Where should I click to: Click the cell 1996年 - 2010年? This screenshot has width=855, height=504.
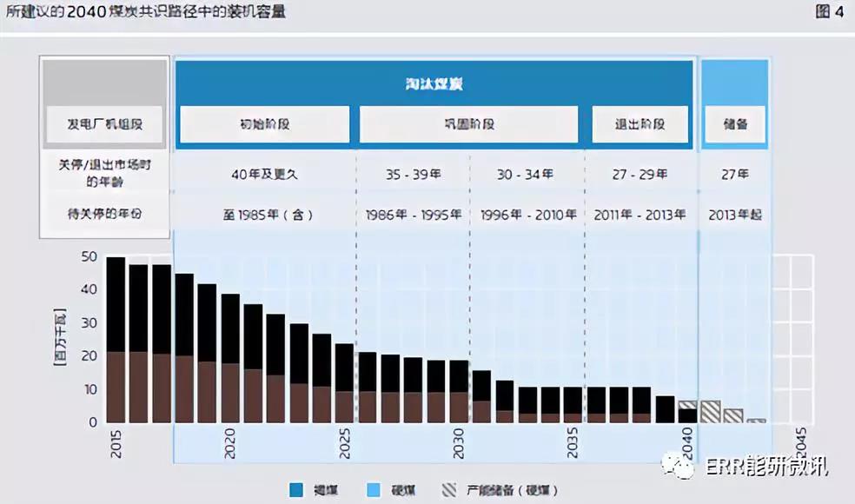[527, 215]
